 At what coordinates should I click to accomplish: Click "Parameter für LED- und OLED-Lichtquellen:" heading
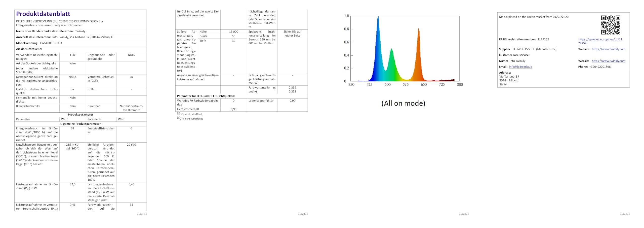pos(206,96)
